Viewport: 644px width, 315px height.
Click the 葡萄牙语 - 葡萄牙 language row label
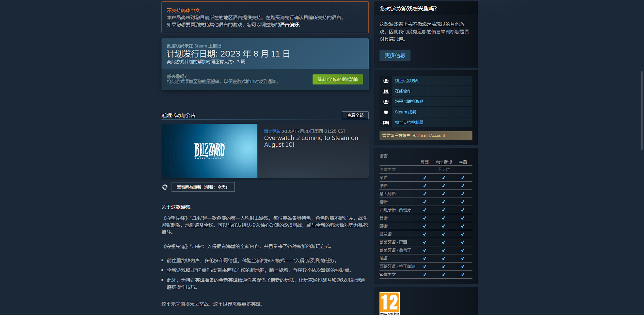(395, 250)
